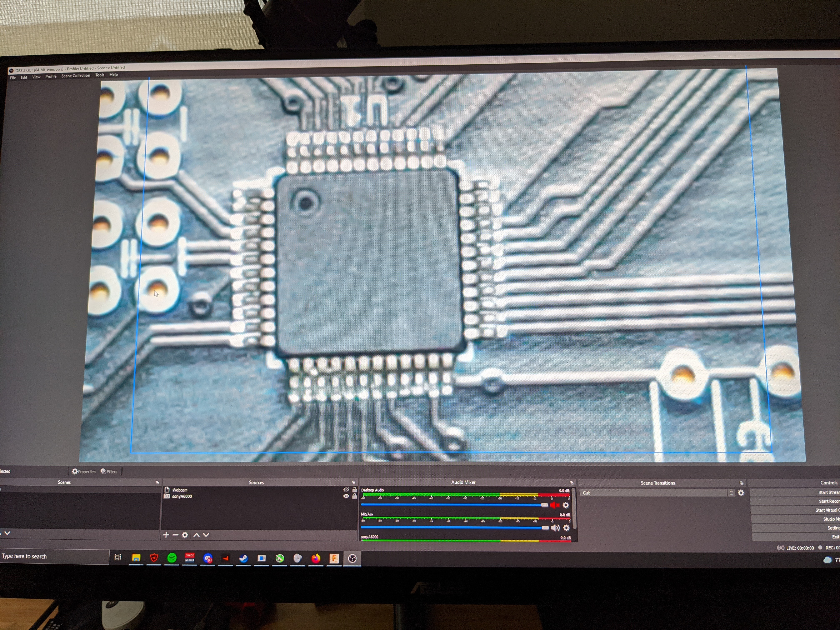Open the Scene Collection menu
This screenshot has width=840, height=630.
tap(76, 76)
